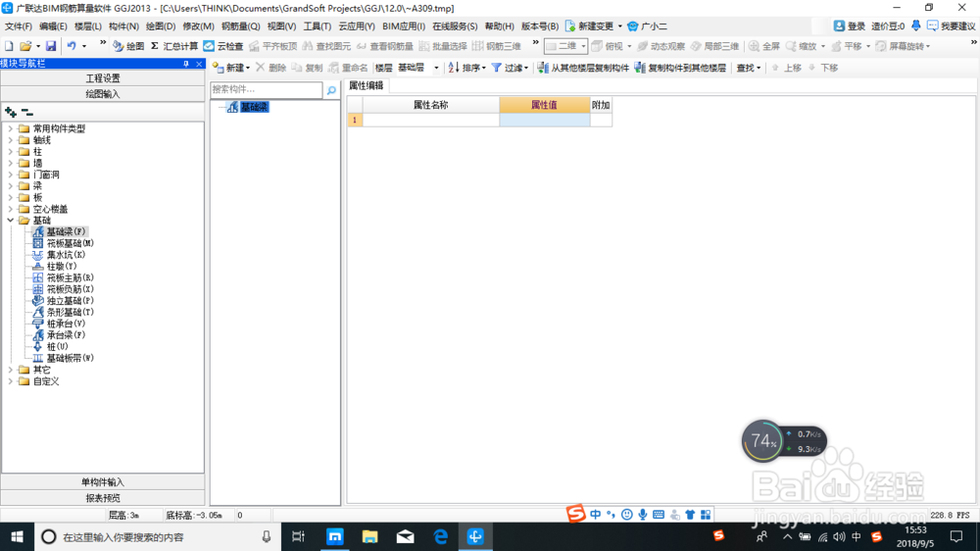Open the 文件(F) menu
Viewport: 980px width, 551px height.
pyautogui.click(x=18, y=26)
